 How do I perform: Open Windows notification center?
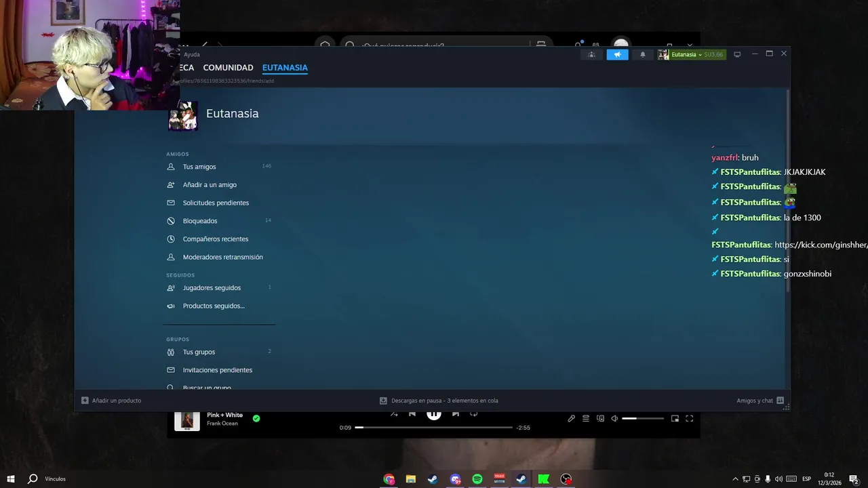click(854, 479)
